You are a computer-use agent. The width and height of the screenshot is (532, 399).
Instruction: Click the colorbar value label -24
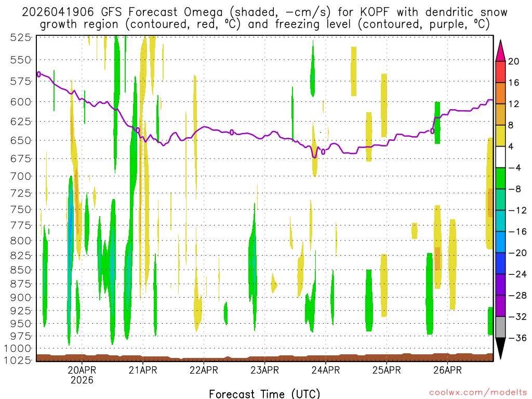[x=517, y=274]
